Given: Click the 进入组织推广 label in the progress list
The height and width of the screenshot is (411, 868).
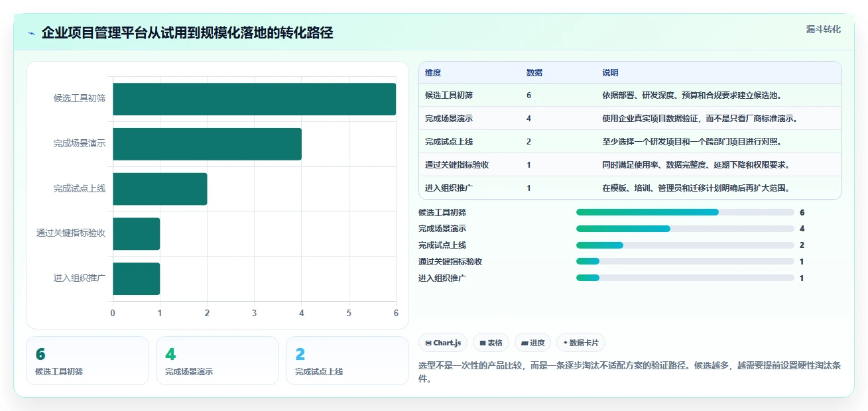Looking at the screenshot, I should click(x=442, y=278).
